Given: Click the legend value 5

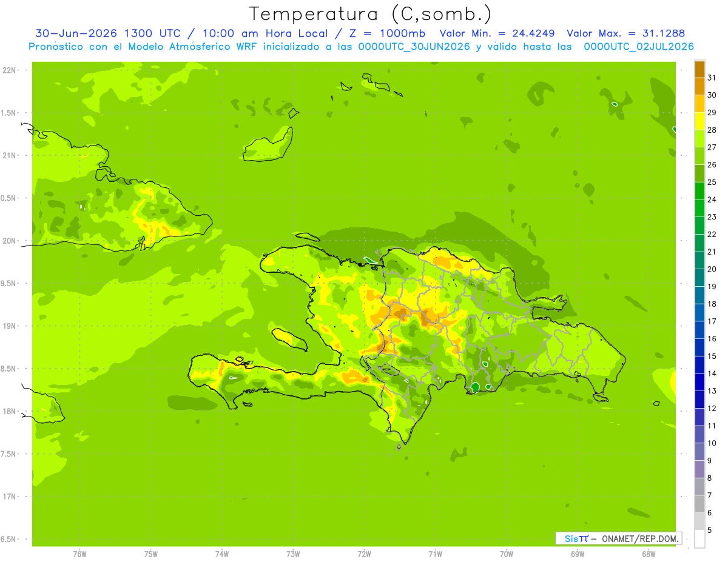Looking at the screenshot, I should 710,530.
